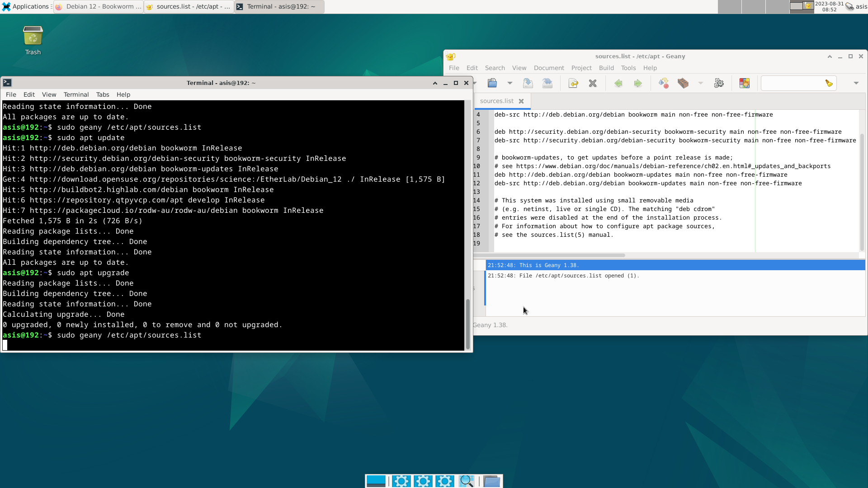
Task: Open the Terminal File menu
Action: click(x=11, y=94)
